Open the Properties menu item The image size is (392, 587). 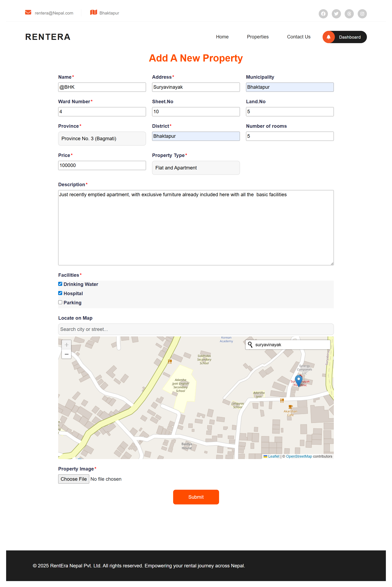tap(257, 37)
